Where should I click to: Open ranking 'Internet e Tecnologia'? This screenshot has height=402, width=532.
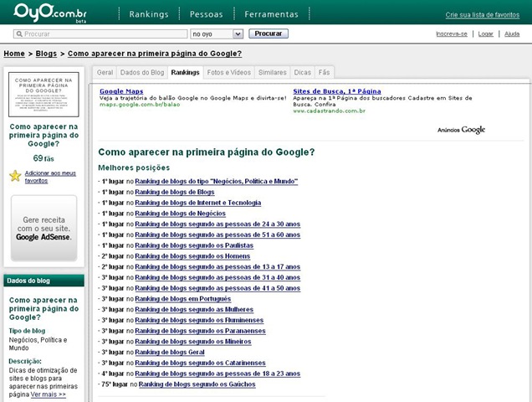coord(198,203)
